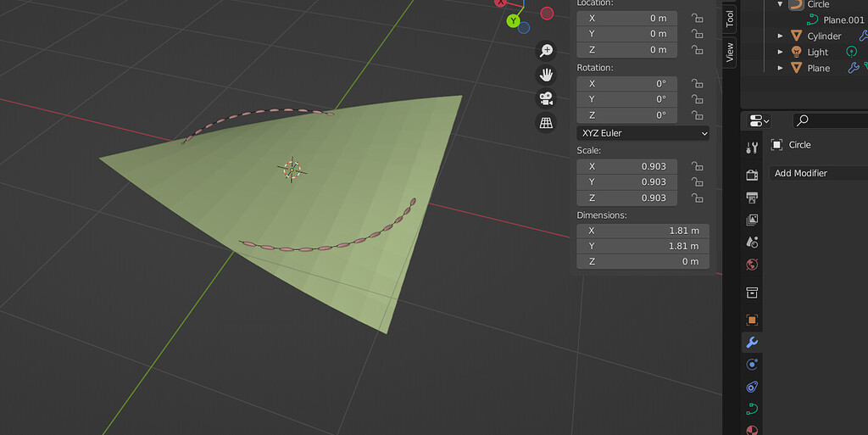This screenshot has width=868, height=435.
Task: Expand the Plane item in outliner
Action: [780, 68]
